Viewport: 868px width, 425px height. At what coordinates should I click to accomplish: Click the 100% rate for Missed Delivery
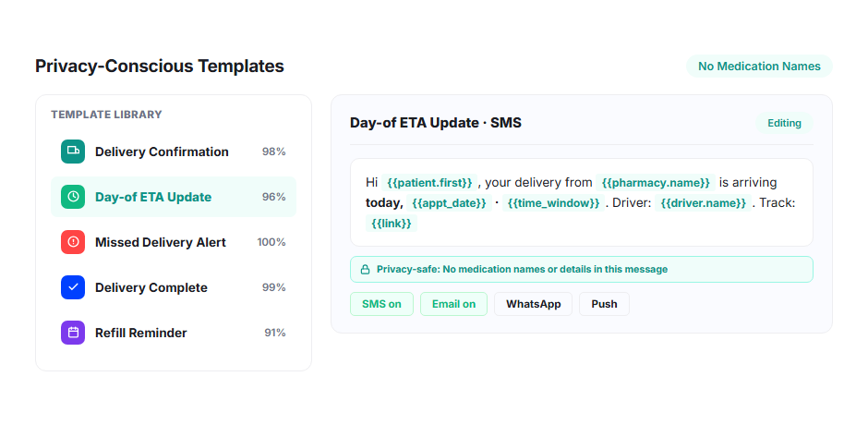pyautogui.click(x=271, y=242)
